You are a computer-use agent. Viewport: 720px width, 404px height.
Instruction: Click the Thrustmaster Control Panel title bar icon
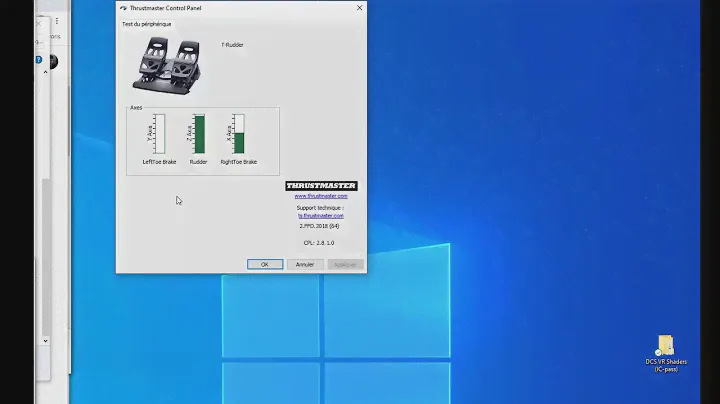tap(123, 7)
